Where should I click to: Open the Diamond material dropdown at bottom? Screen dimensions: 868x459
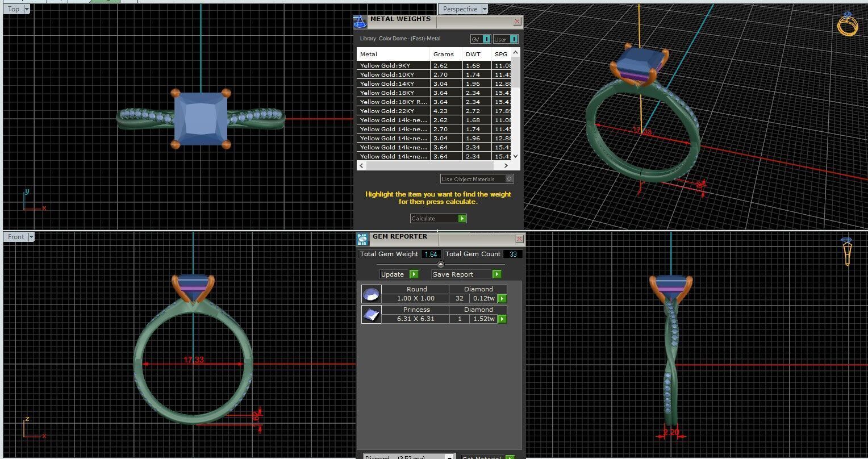coord(450,457)
